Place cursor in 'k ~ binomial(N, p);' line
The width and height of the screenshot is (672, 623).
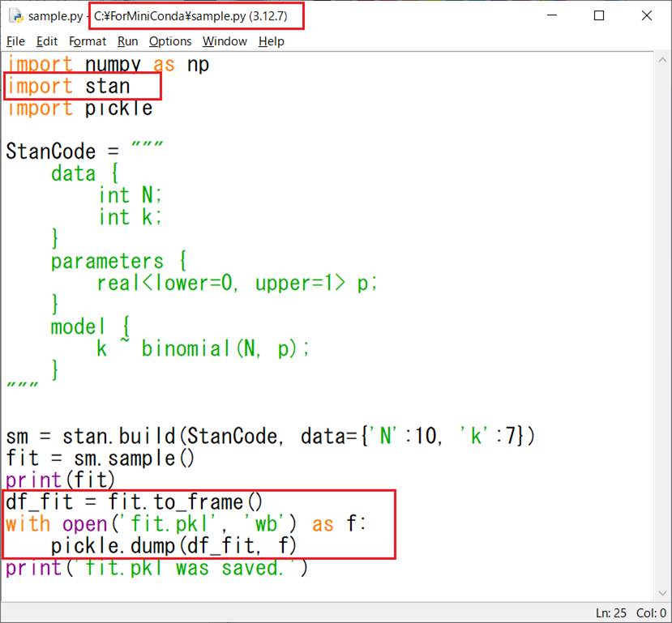[x=203, y=348]
